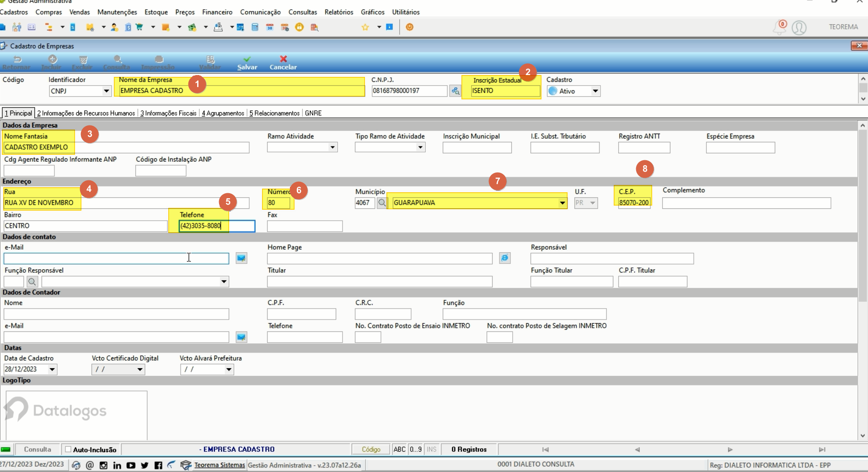This screenshot has width=868, height=472.
Task: Open the Vendas menu
Action: 80,12
